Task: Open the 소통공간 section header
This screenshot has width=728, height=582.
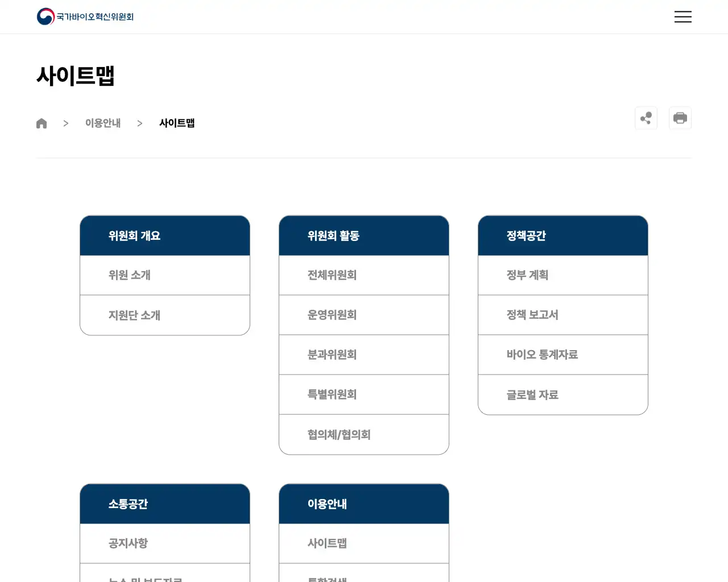Action: [x=165, y=504]
